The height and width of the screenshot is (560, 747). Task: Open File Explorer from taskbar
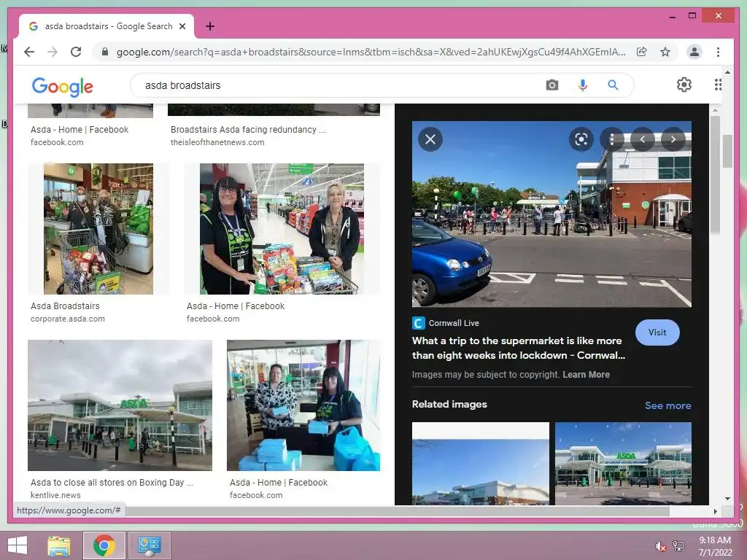[x=59, y=545]
